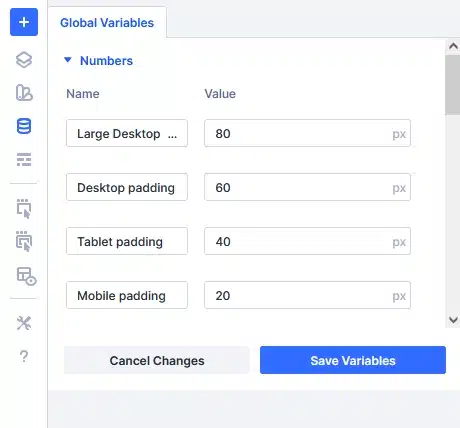Click the value field containing 60
The width and height of the screenshot is (460, 428).
tap(307, 187)
